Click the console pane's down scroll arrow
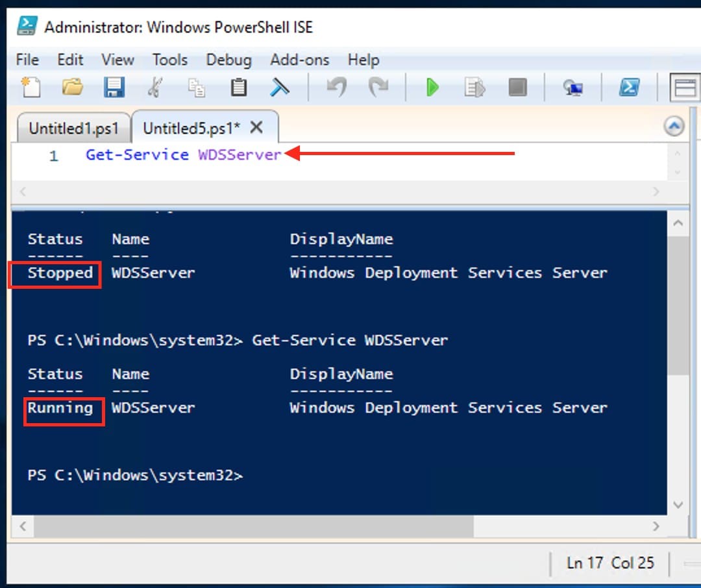This screenshot has height=588, width=701. tap(678, 505)
